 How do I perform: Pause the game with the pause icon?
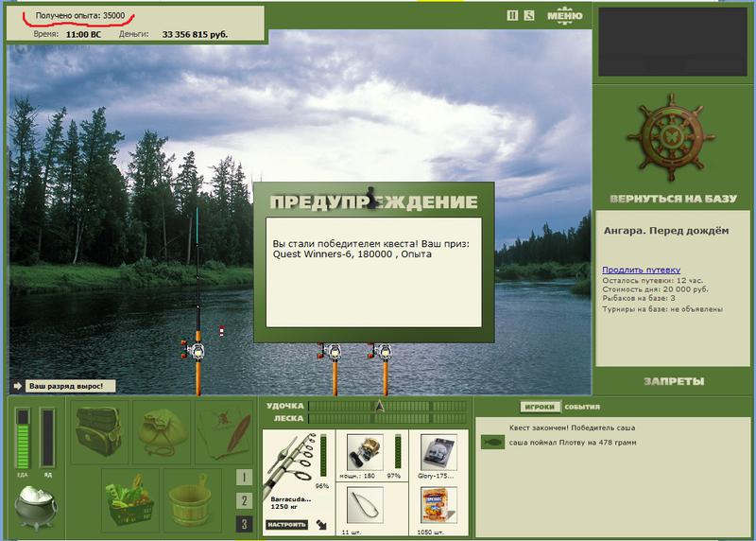click(512, 15)
